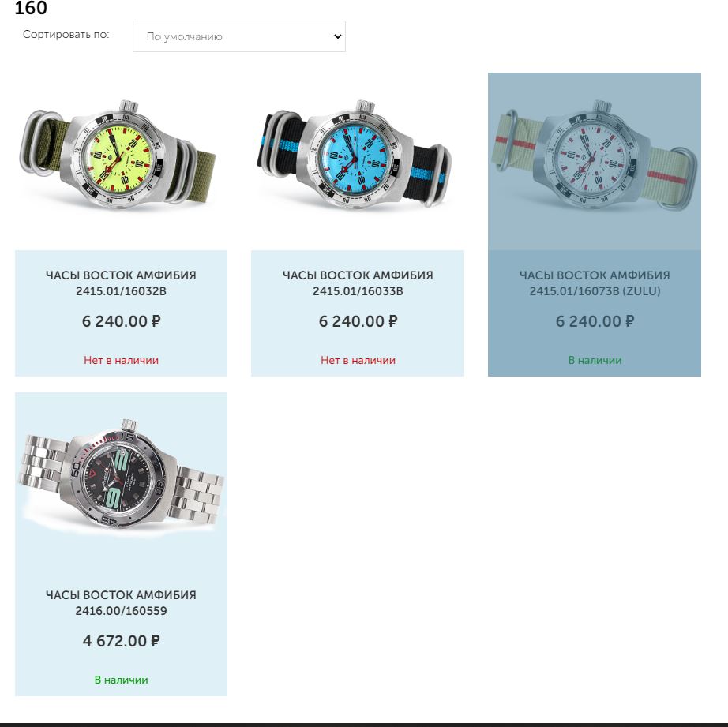The width and height of the screenshot is (728, 727).
Task: Open white dial ZULU strap watch image
Action: [x=595, y=156]
